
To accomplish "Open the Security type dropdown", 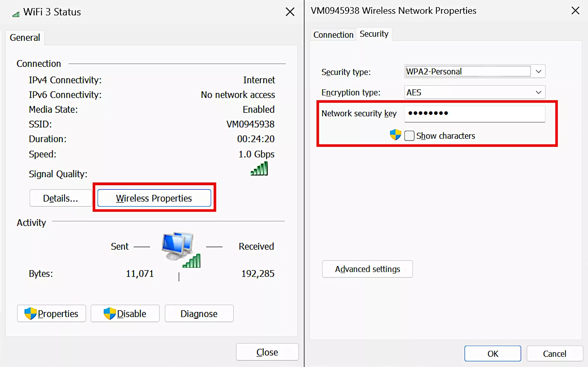I will pyautogui.click(x=538, y=71).
